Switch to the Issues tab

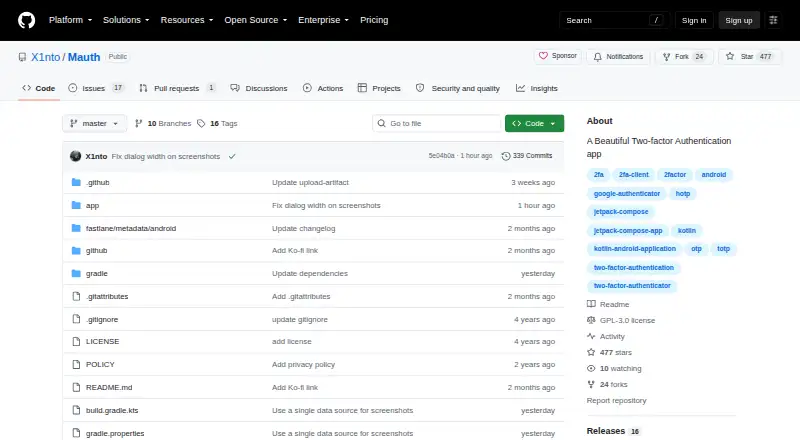(x=96, y=88)
